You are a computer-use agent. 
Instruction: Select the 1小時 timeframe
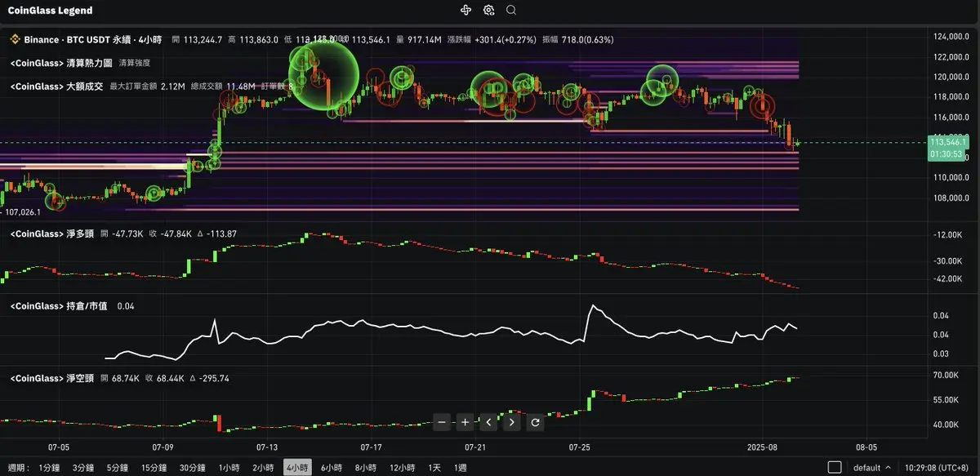229,468
